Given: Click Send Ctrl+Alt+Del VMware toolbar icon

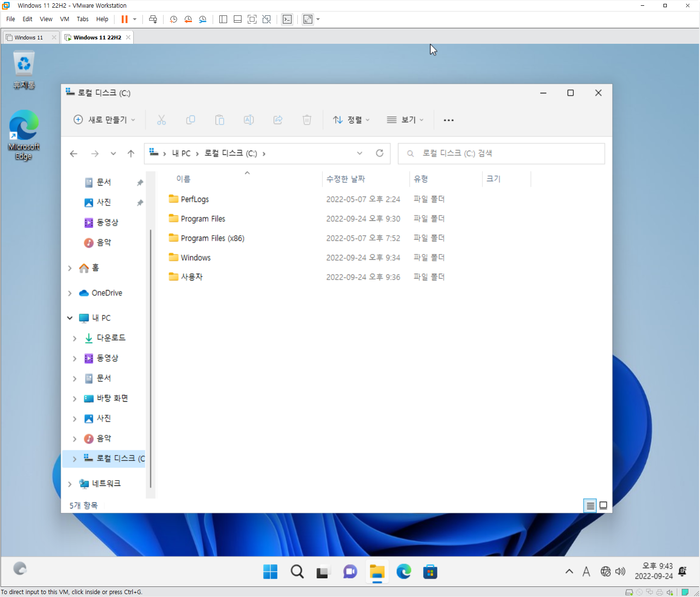Looking at the screenshot, I should click(153, 19).
